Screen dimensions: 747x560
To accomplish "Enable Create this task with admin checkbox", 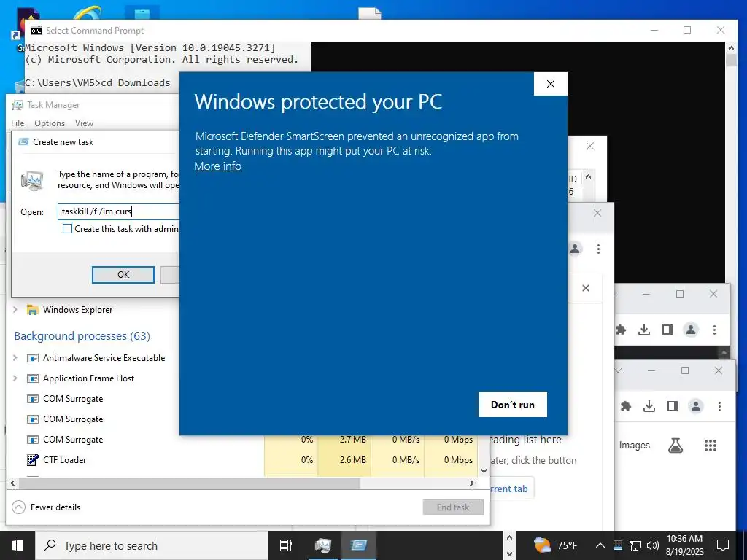I will (x=68, y=228).
